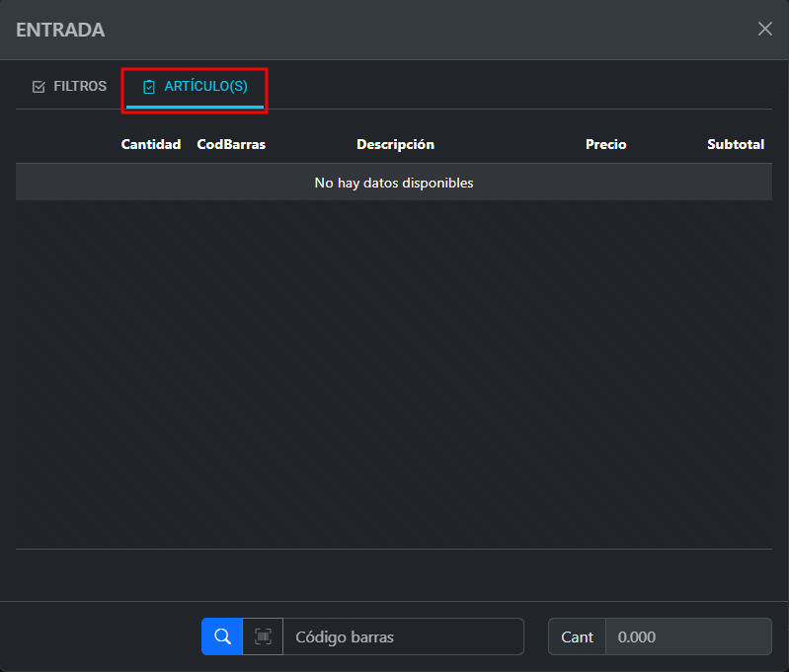The width and height of the screenshot is (789, 672).
Task: Click the empty area below the table
Action: (393, 375)
